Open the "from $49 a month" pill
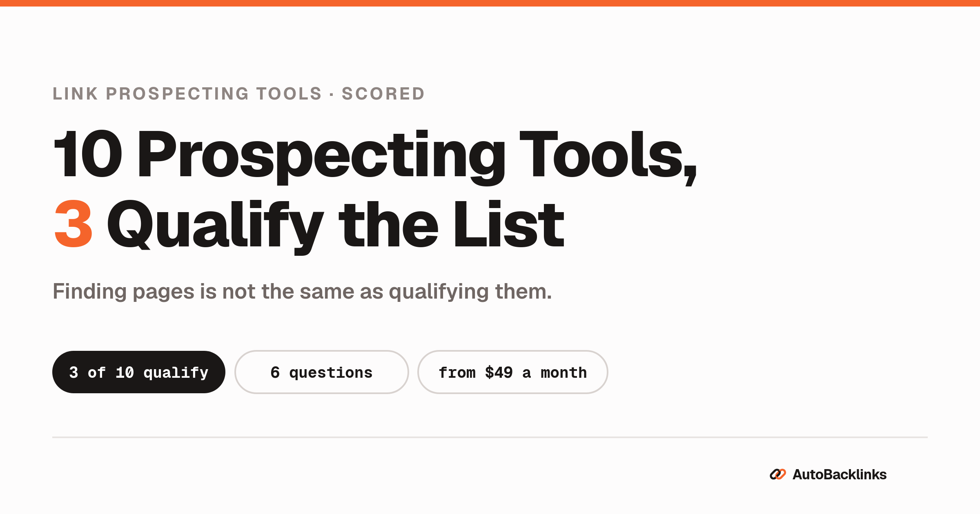The image size is (980, 514). 513,372
